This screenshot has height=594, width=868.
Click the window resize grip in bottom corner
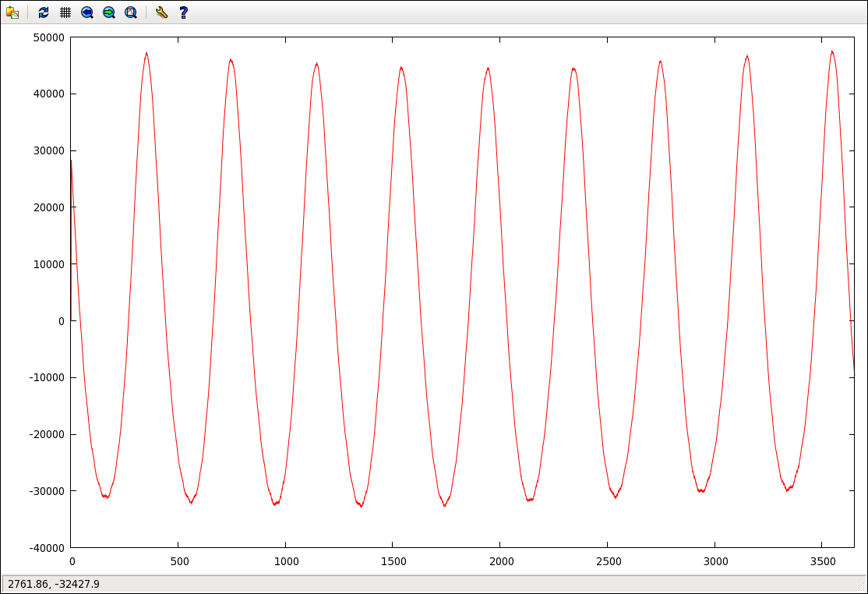(861, 587)
